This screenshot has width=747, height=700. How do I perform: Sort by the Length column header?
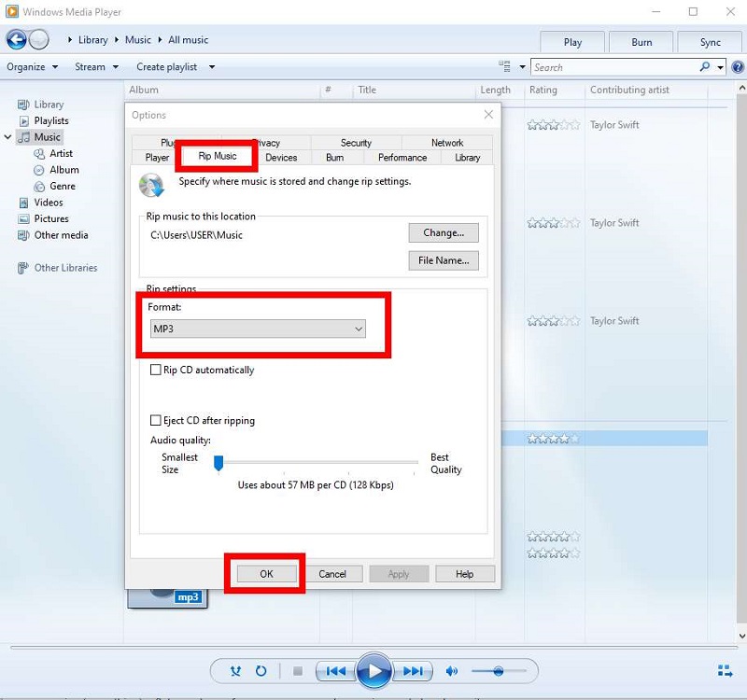pyautogui.click(x=496, y=90)
